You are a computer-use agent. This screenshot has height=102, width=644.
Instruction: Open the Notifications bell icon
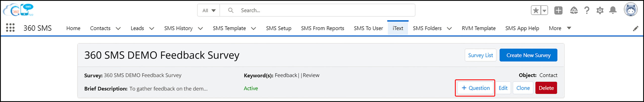point(613,10)
